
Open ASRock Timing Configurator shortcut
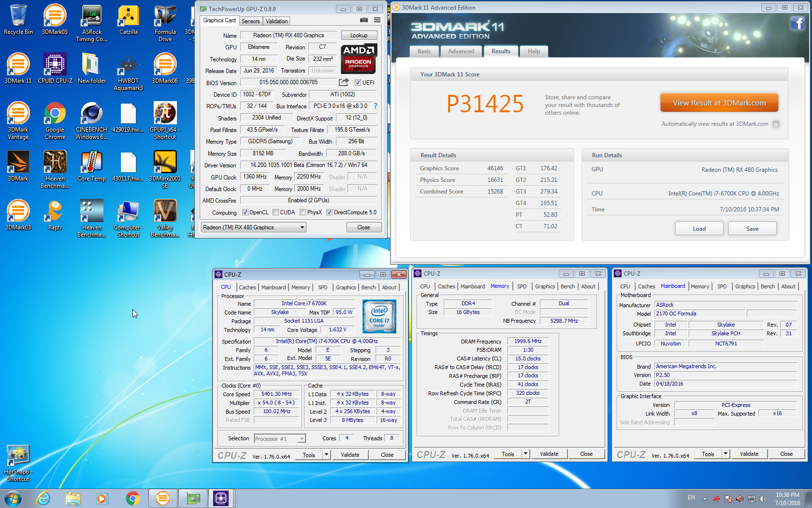tap(92, 23)
